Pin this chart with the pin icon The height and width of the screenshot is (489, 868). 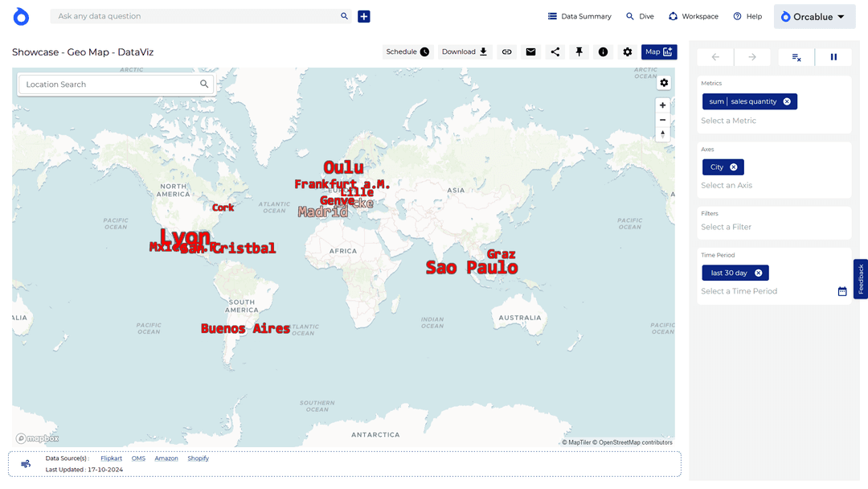pyautogui.click(x=579, y=52)
